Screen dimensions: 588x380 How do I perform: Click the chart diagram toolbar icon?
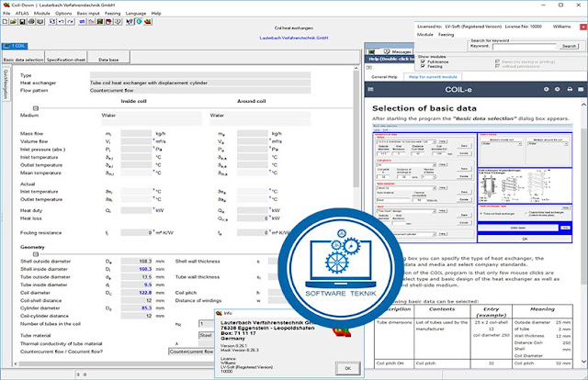click(91, 22)
